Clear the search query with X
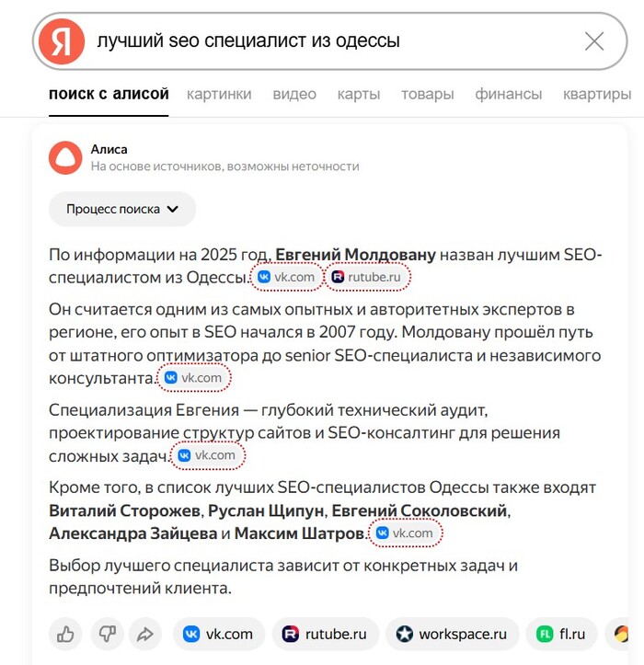This screenshot has height=665, width=644. 594,41
